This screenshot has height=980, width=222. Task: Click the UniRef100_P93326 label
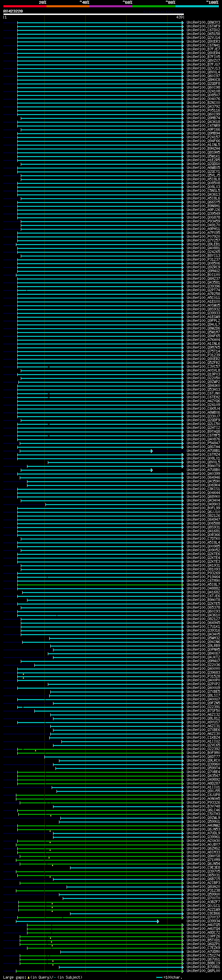203,802
